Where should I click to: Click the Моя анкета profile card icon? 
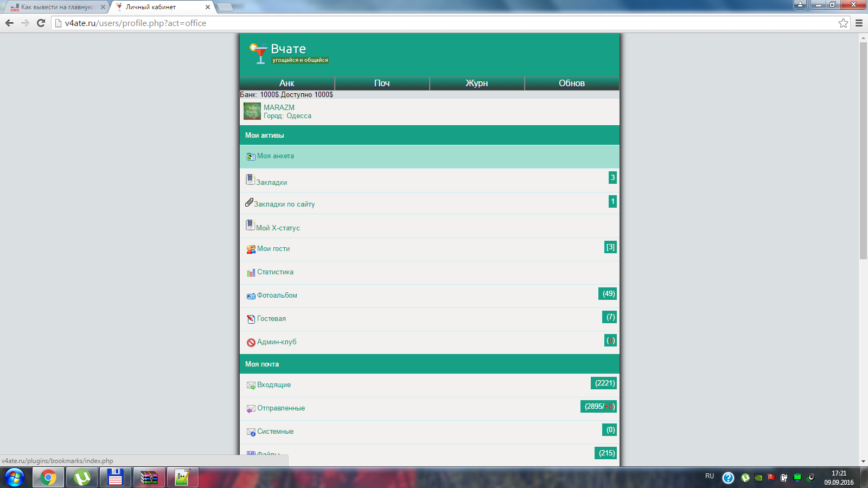coord(251,157)
